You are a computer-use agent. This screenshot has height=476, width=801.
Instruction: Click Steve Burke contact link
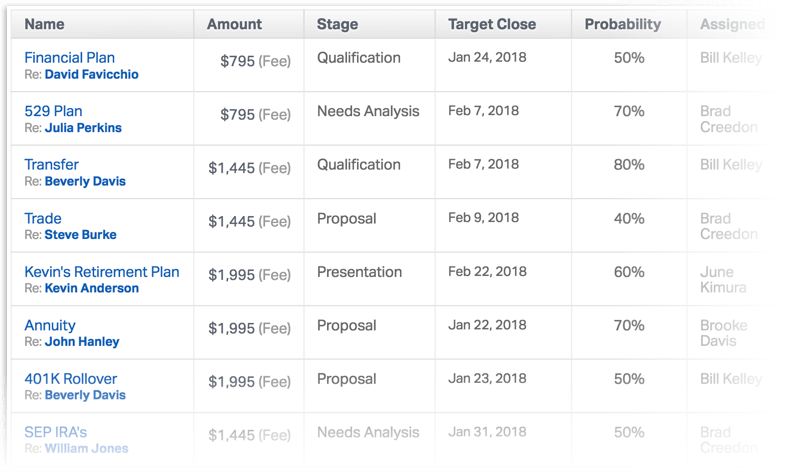click(81, 235)
